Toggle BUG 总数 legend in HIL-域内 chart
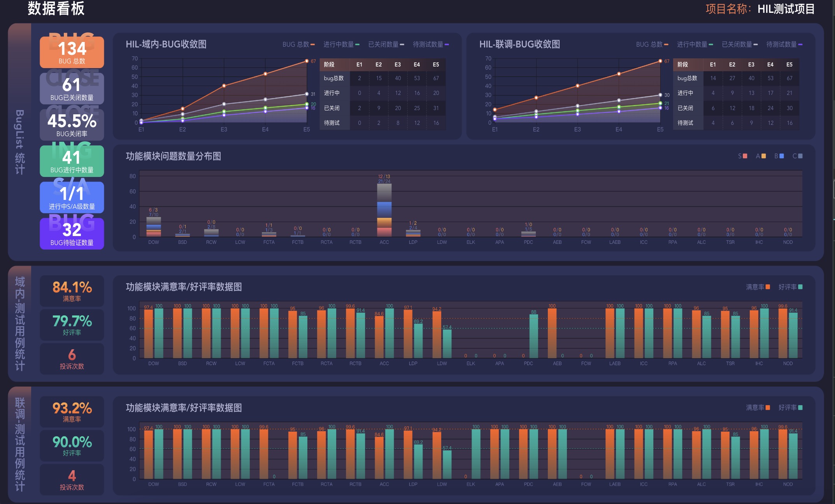 pos(298,44)
